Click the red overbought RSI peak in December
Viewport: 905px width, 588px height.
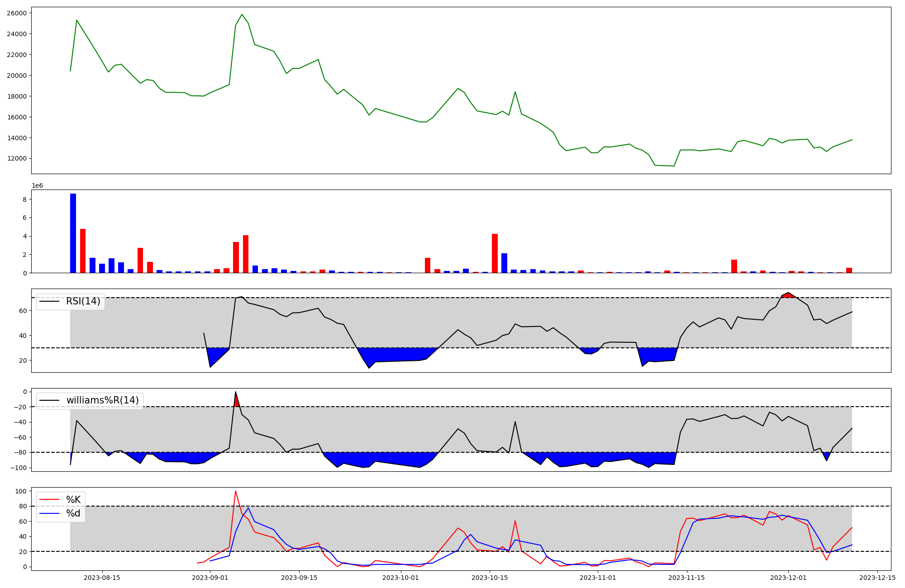click(x=788, y=295)
